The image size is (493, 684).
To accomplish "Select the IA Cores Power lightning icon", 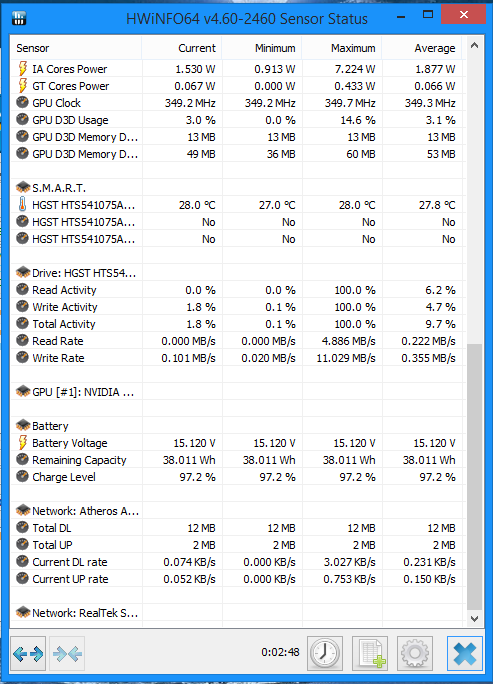I will [x=23, y=68].
